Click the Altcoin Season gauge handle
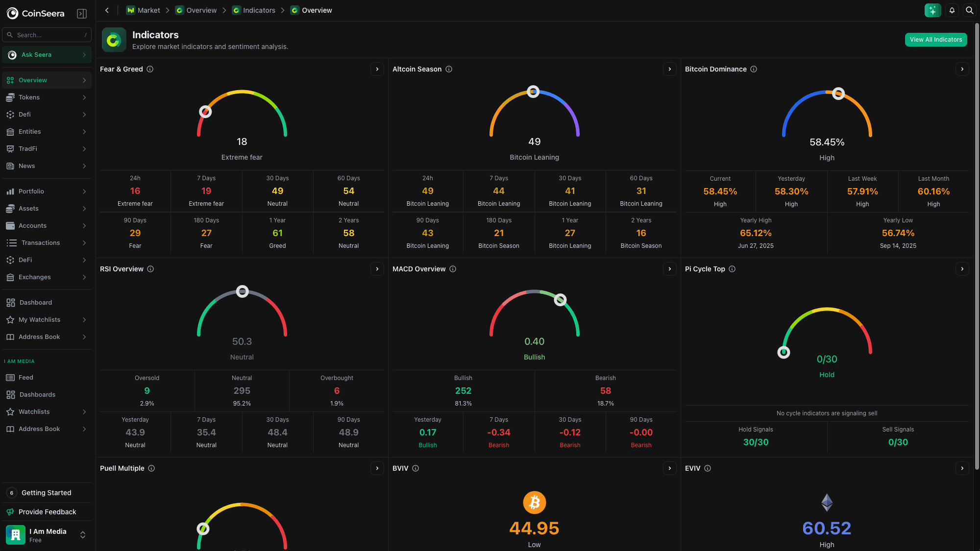 pos(533,92)
